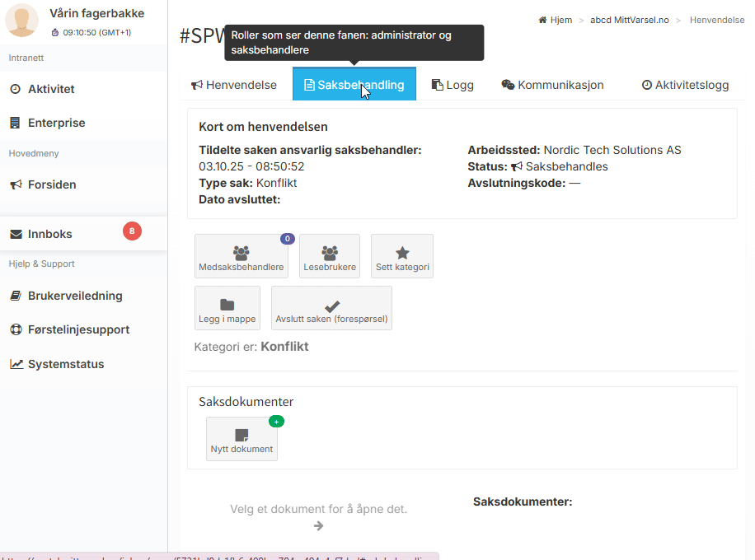
Task: Click the user avatar picture
Action: click(x=22, y=21)
